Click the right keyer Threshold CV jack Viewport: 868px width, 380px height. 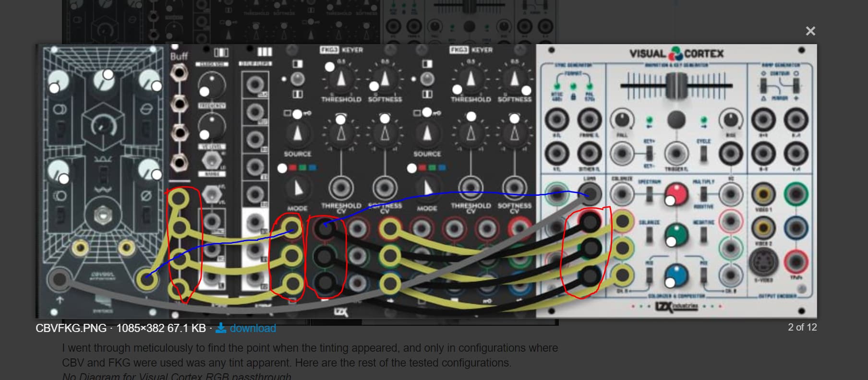point(471,189)
